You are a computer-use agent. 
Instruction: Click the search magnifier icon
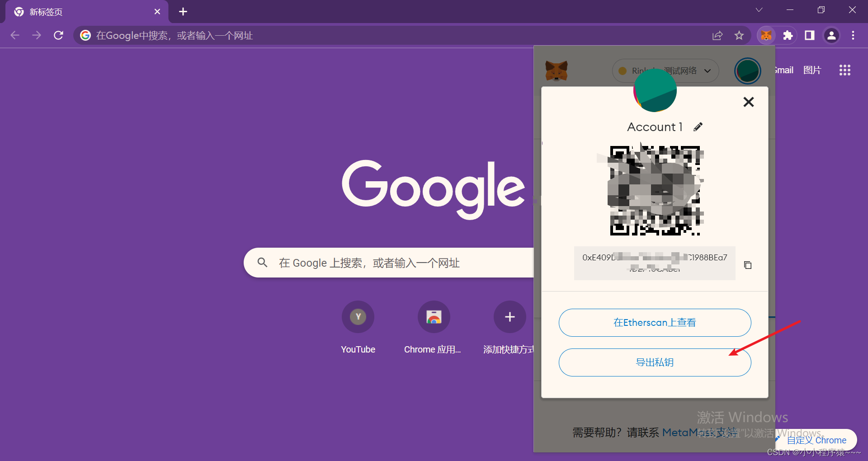(x=262, y=262)
